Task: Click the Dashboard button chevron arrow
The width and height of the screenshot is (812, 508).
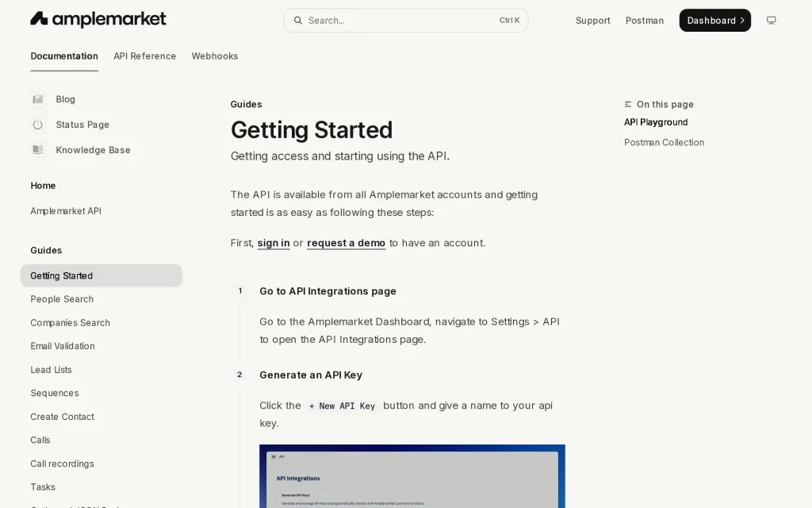Action: pos(742,20)
